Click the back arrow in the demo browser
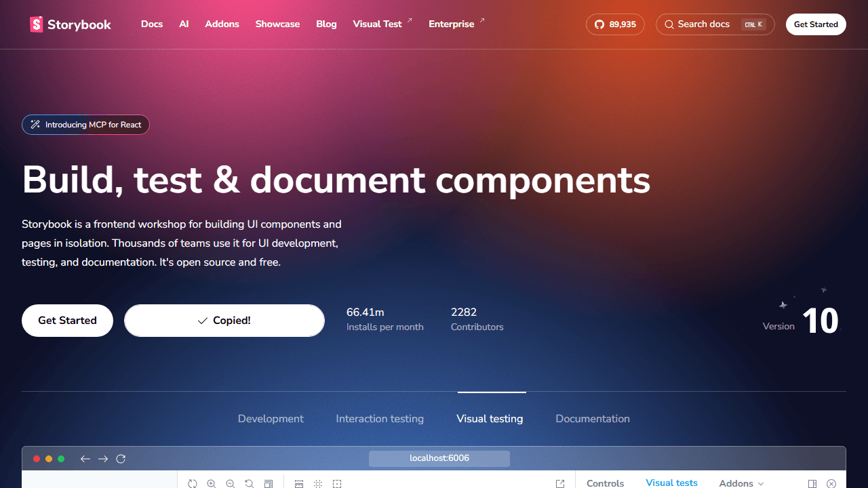Screen dimensions: 868x488 click(85, 459)
